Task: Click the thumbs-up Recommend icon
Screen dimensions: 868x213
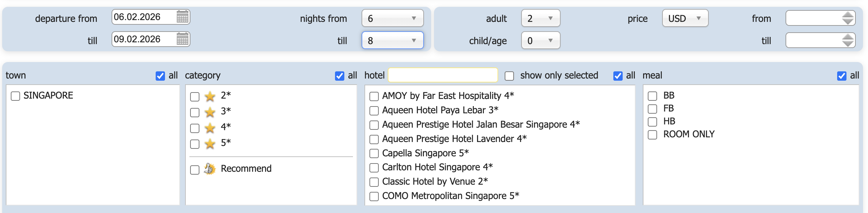Action: coord(210,169)
